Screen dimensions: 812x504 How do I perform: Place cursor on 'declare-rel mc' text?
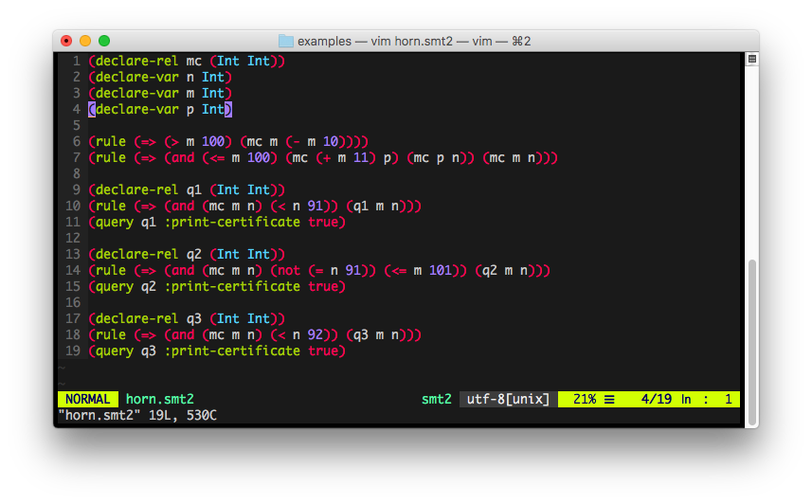pyautogui.click(x=148, y=61)
